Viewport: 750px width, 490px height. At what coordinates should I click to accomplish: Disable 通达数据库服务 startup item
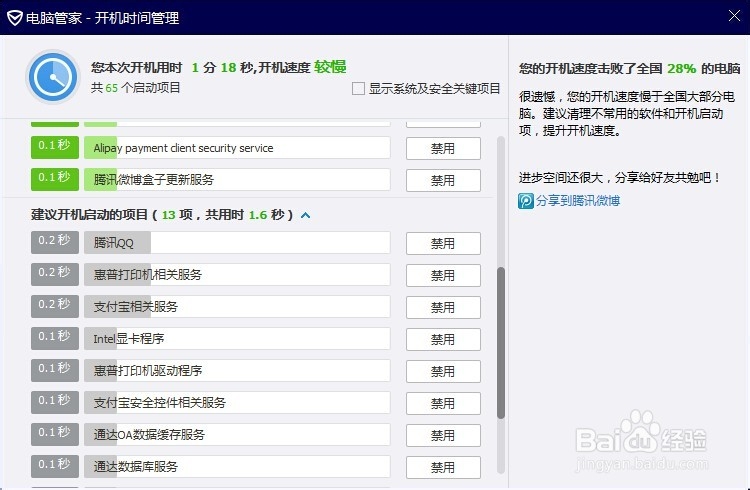(443, 467)
